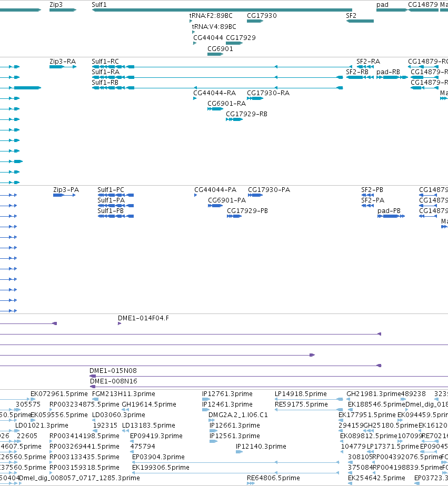Click the Zip3-PA protein label

point(66,190)
